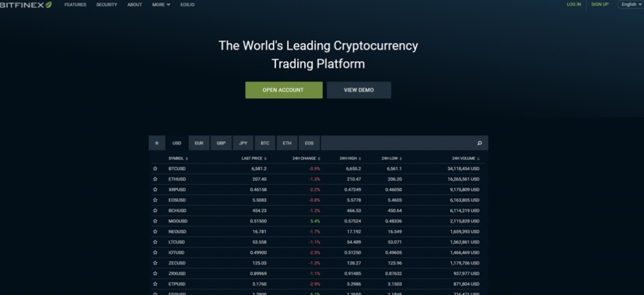This screenshot has height=295, width=644.
Task: Click the OPEN ACCOUNT button
Action: pyautogui.click(x=284, y=90)
